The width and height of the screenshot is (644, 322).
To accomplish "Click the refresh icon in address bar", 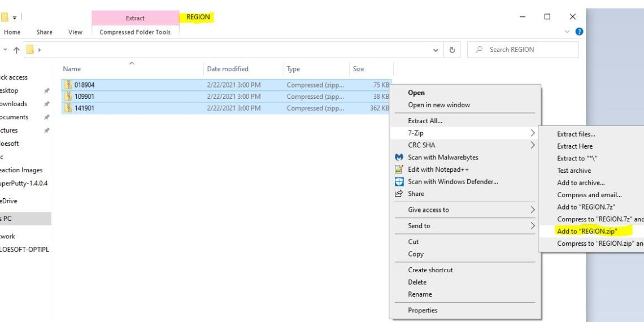I will pyautogui.click(x=452, y=50).
